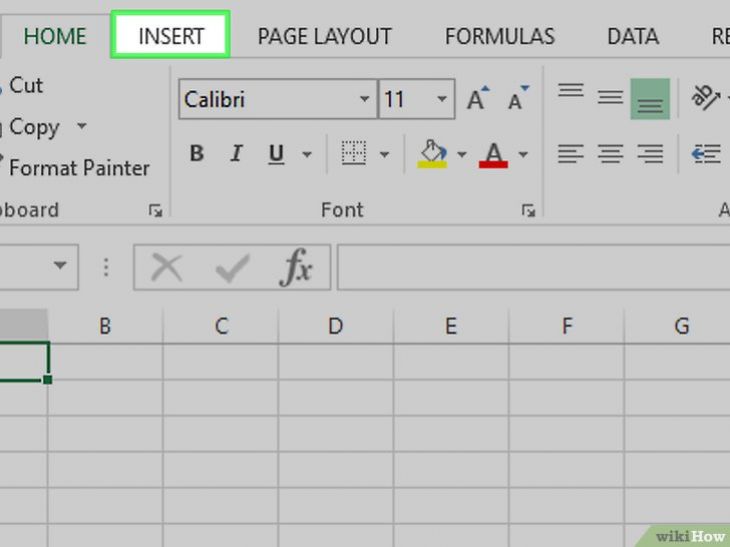Select column D header
730x547 pixels.
[336, 326]
